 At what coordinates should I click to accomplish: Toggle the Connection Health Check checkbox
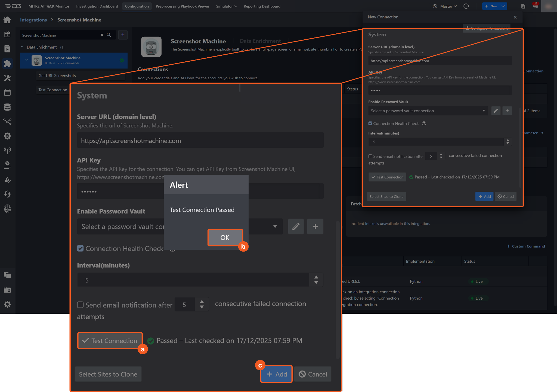pyautogui.click(x=80, y=248)
